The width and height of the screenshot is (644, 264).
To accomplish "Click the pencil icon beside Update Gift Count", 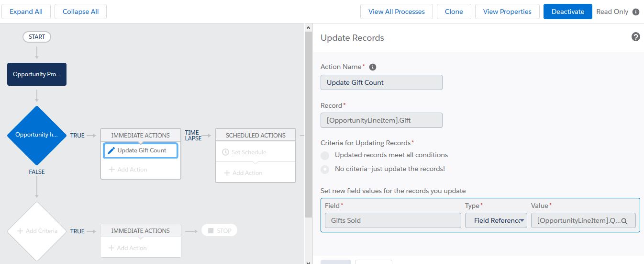I will pyautogui.click(x=111, y=150).
